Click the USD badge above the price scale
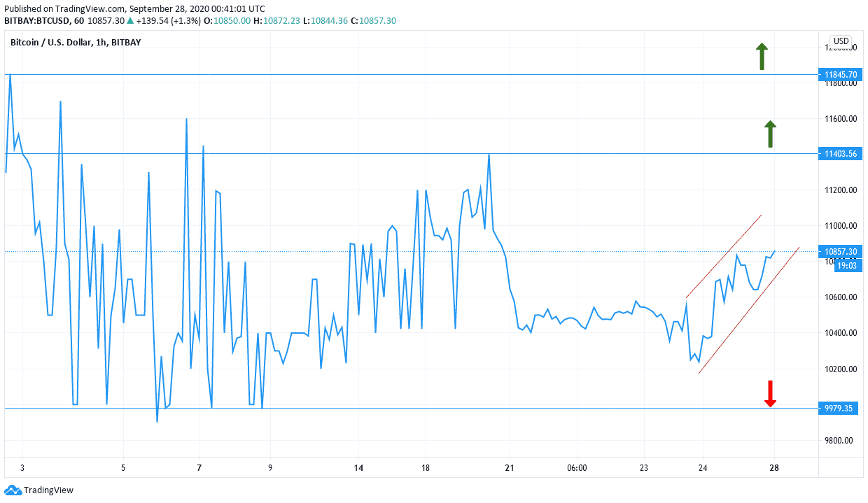This screenshot has height=503, width=868. pos(839,41)
